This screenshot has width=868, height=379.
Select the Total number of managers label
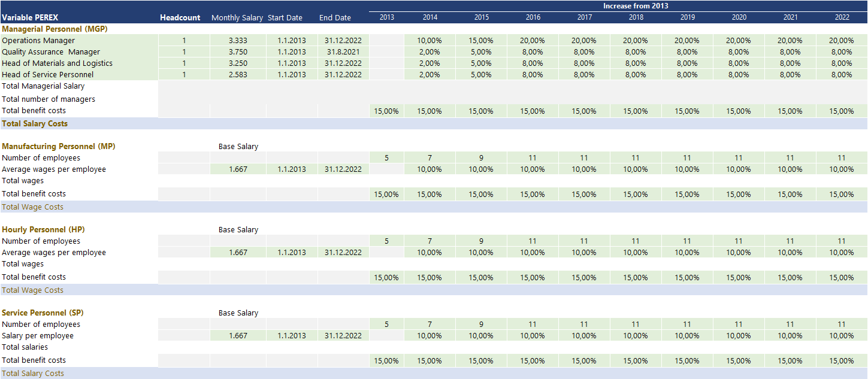coord(49,99)
